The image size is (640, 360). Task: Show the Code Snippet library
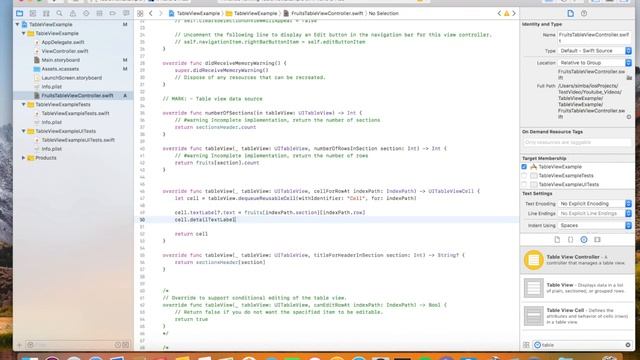coord(570,240)
